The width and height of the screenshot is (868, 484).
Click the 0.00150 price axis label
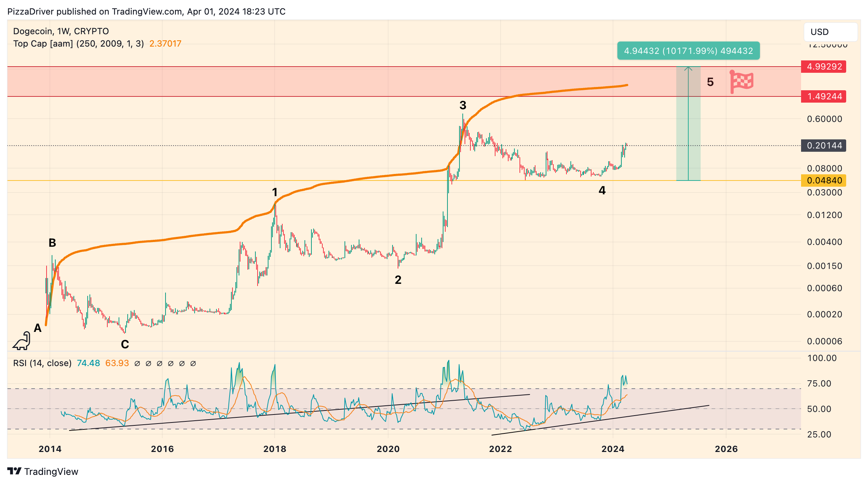pyautogui.click(x=825, y=266)
